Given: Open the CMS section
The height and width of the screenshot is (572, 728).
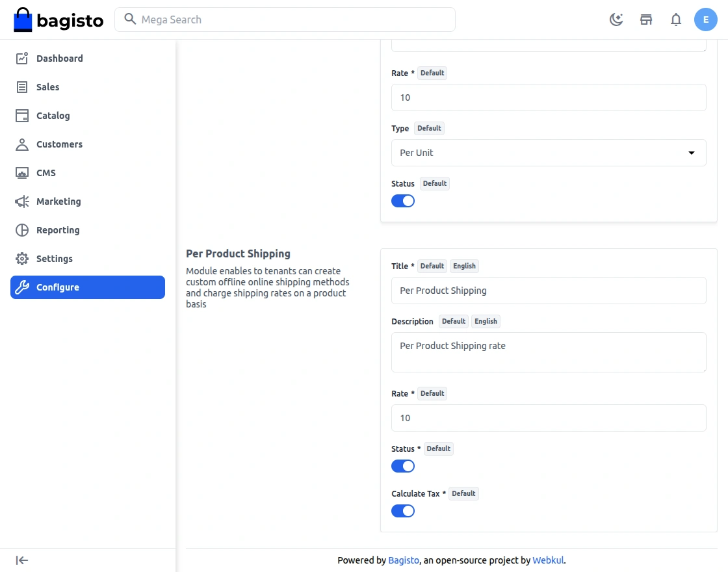Looking at the screenshot, I should (x=45, y=173).
